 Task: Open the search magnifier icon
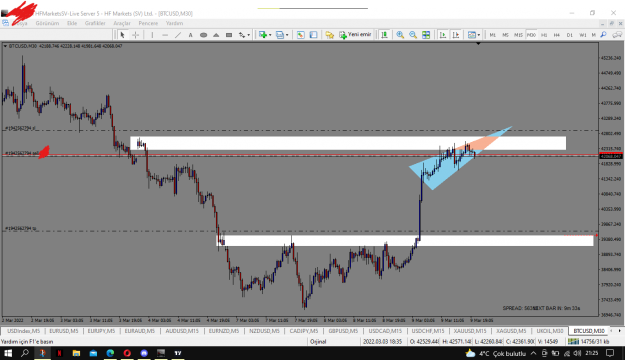click(603, 35)
